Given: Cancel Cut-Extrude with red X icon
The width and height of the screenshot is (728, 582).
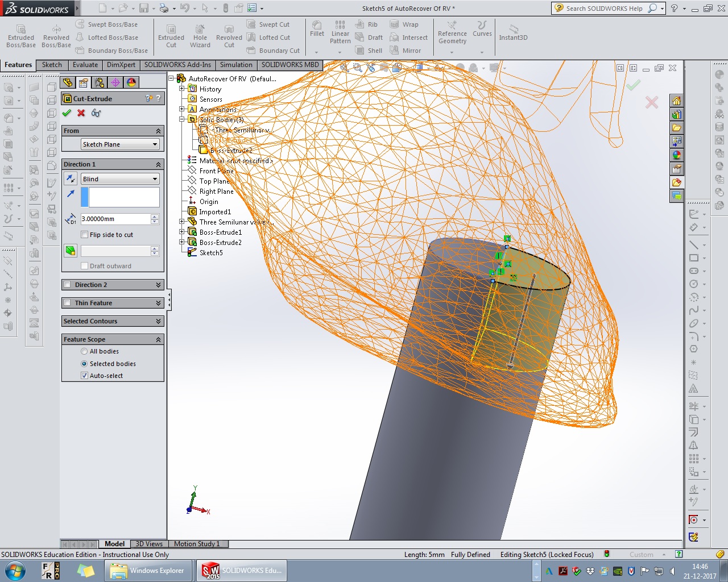Looking at the screenshot, I should [81, 113].
